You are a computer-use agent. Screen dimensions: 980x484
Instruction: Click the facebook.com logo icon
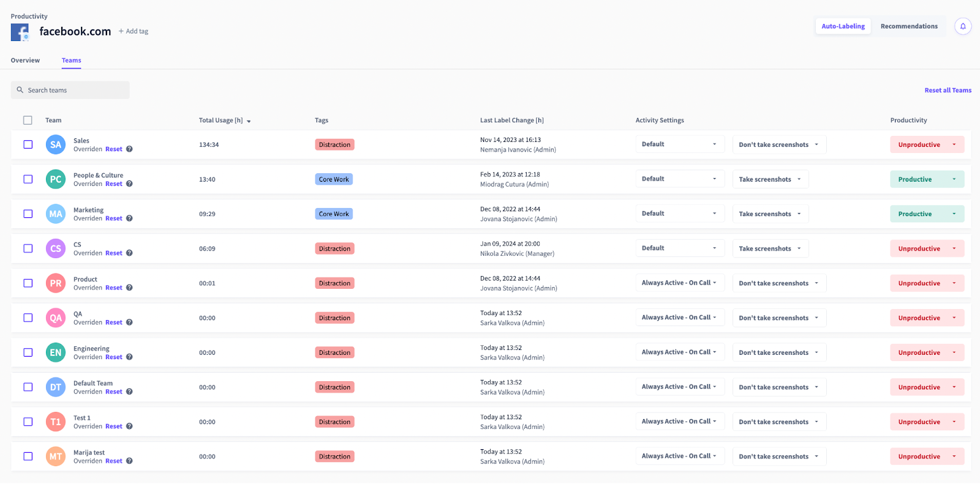click(20, 32)
